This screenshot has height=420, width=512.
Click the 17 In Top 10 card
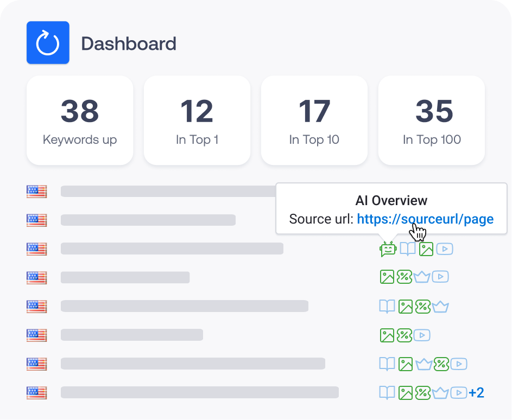click(x=314, y=120)
